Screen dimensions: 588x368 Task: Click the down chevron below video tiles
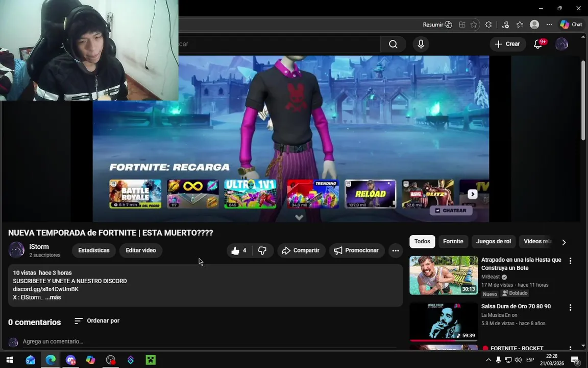(x=299, y=217)
